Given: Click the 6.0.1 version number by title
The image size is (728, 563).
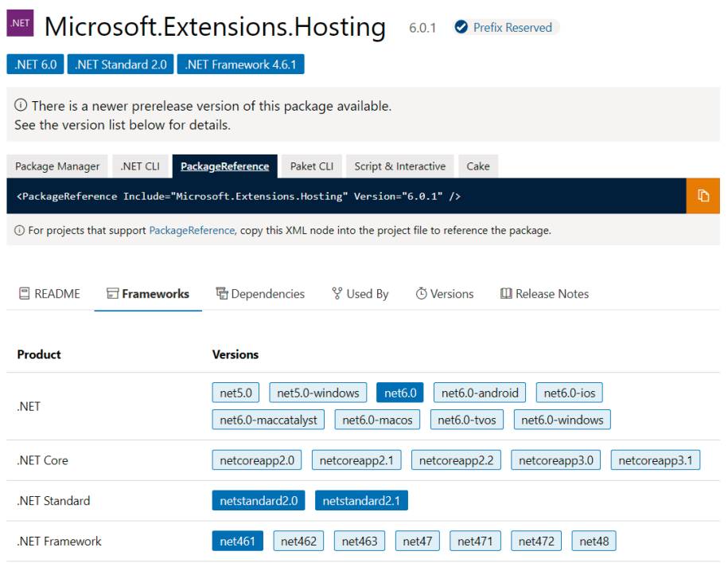Looking at the screenshot, I should click(422, 28).
